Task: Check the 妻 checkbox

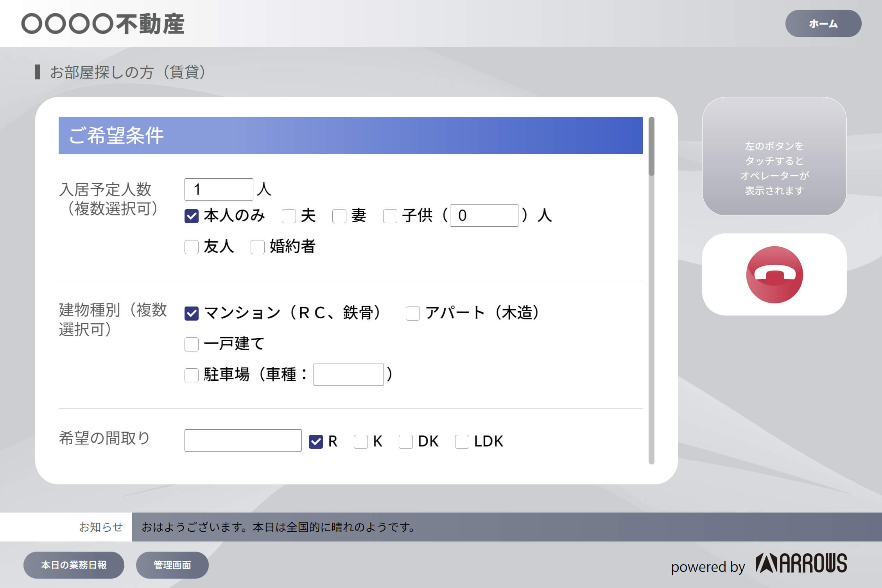Action: (x=339, y=215)
